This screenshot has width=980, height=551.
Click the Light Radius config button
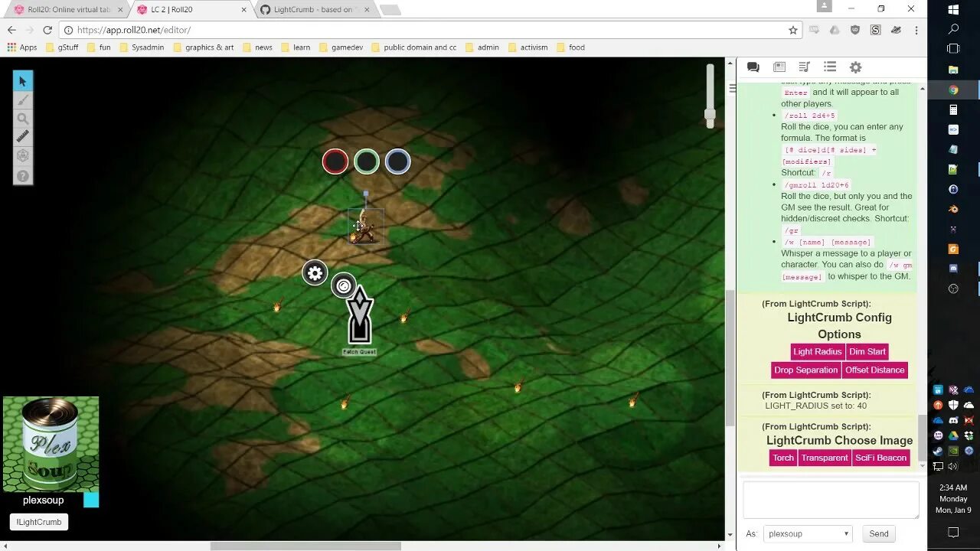click(817, 352)
